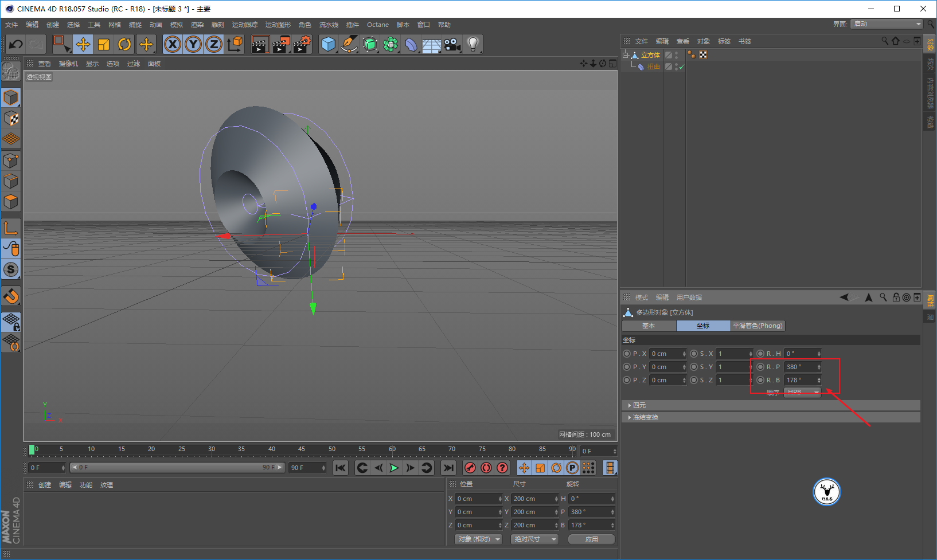Open the spline Pen tool icon

[x=349, y=44]
